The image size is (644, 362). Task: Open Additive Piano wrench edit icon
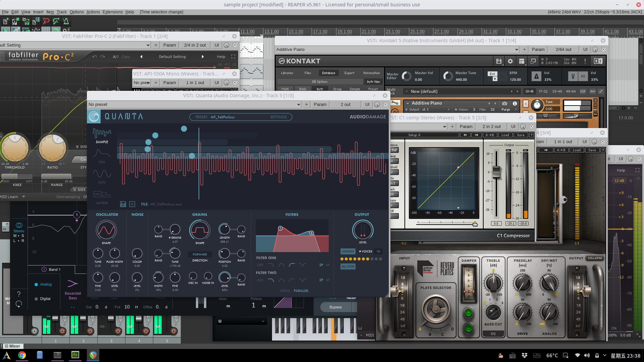click(x=395, y=103)
